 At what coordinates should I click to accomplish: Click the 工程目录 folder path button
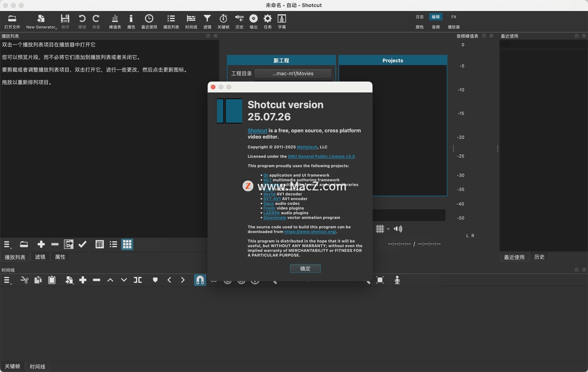pos(293,73)
